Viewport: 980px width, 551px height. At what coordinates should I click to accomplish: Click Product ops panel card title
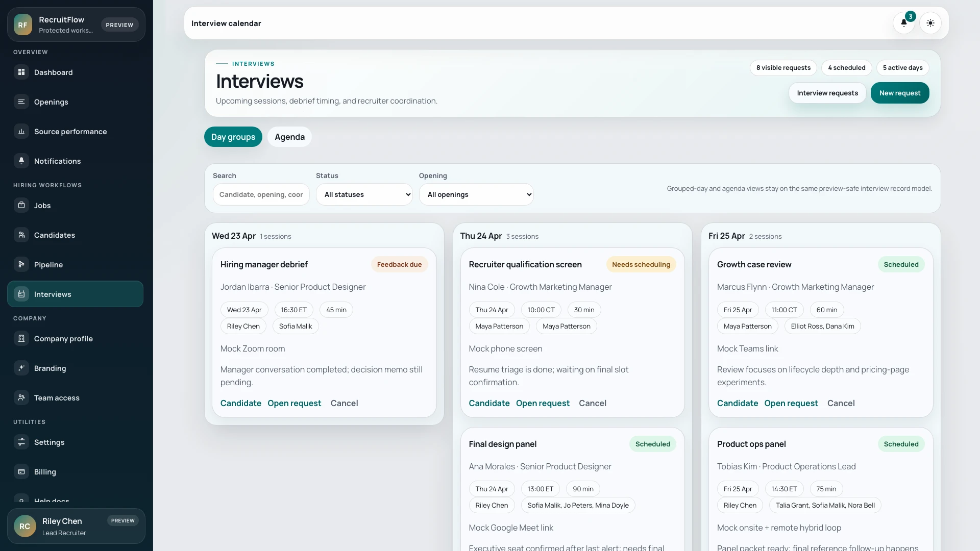(751, 444)
